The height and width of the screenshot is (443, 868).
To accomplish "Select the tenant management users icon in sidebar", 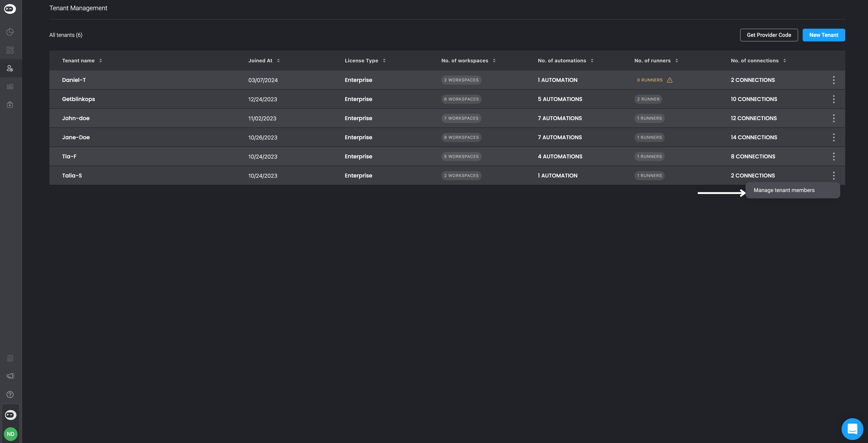I will 10,68.
